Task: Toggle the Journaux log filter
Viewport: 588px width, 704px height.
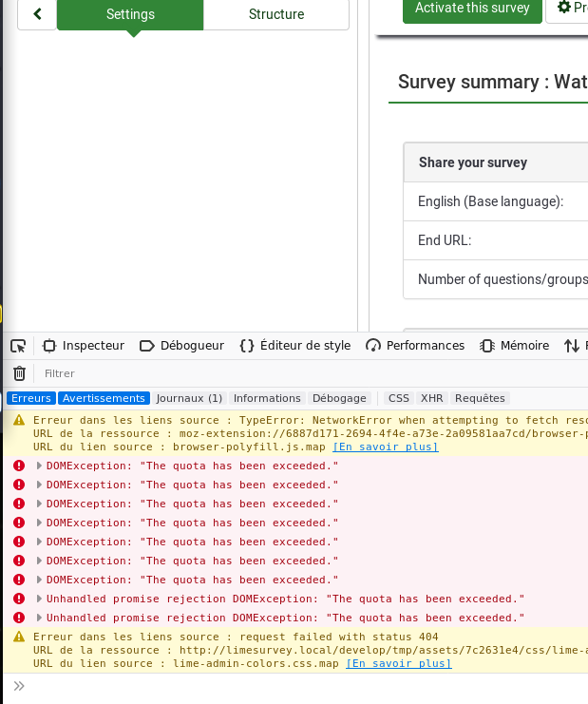Action: click(189, 398)
